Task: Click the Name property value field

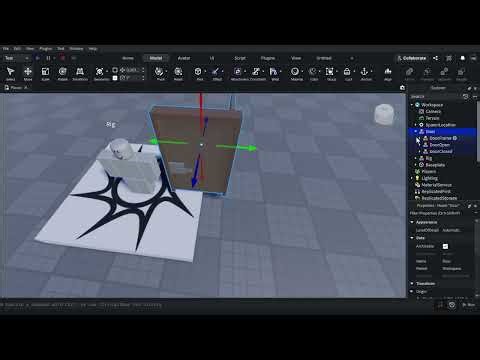Action: tap(458, 261)
